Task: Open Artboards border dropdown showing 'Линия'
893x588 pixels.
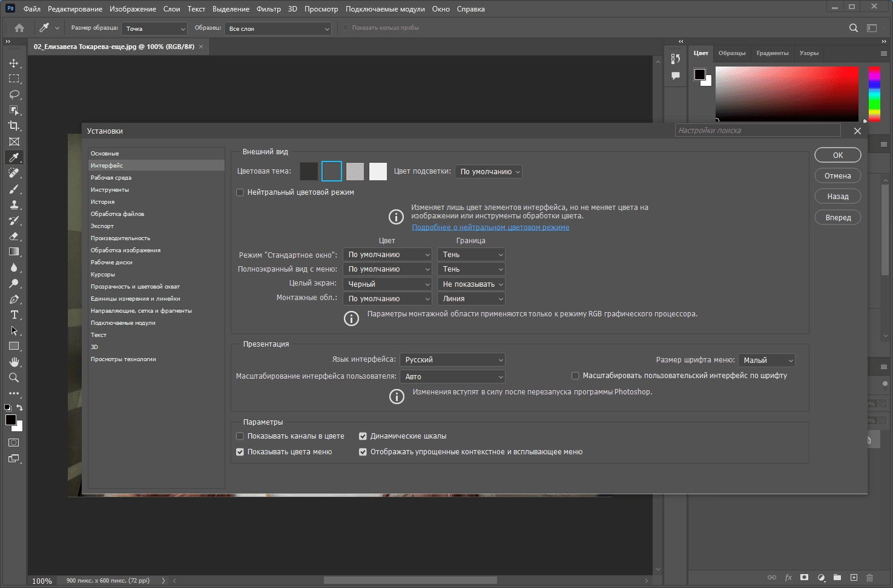Action: 471,299
